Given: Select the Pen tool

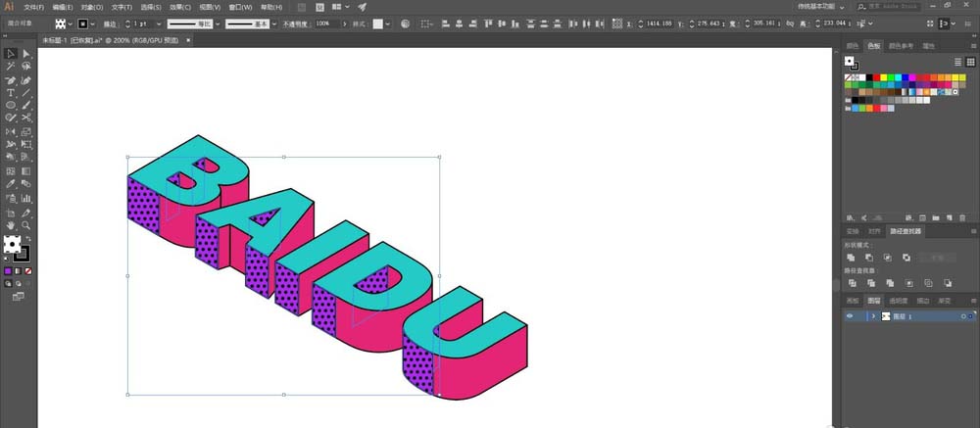Looking at the screenshot, I should [11, 80].
